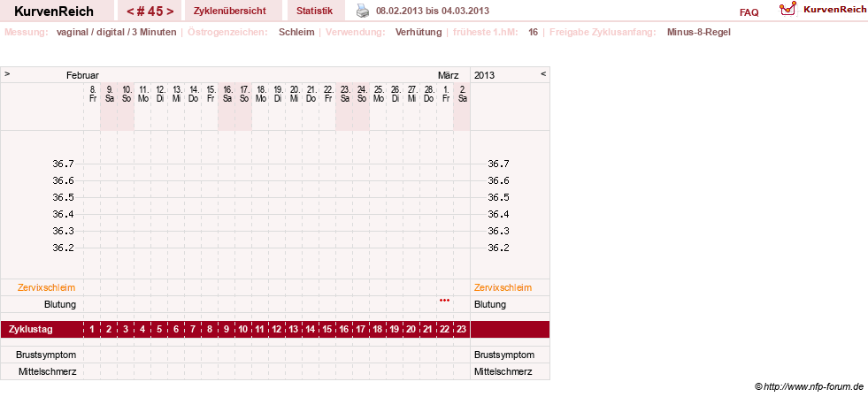868x397 pixels.
Task: Click the left Zervixschleim row label
Action: point(47,287)
